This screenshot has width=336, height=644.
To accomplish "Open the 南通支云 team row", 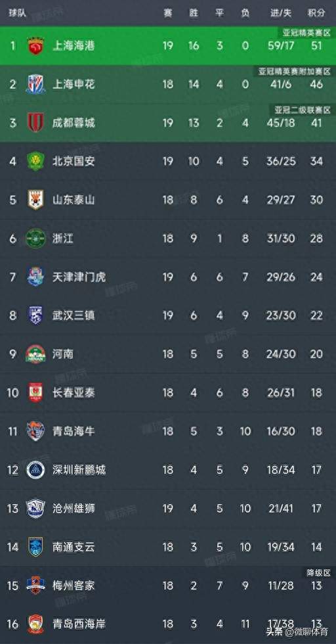I will (168, 547).
